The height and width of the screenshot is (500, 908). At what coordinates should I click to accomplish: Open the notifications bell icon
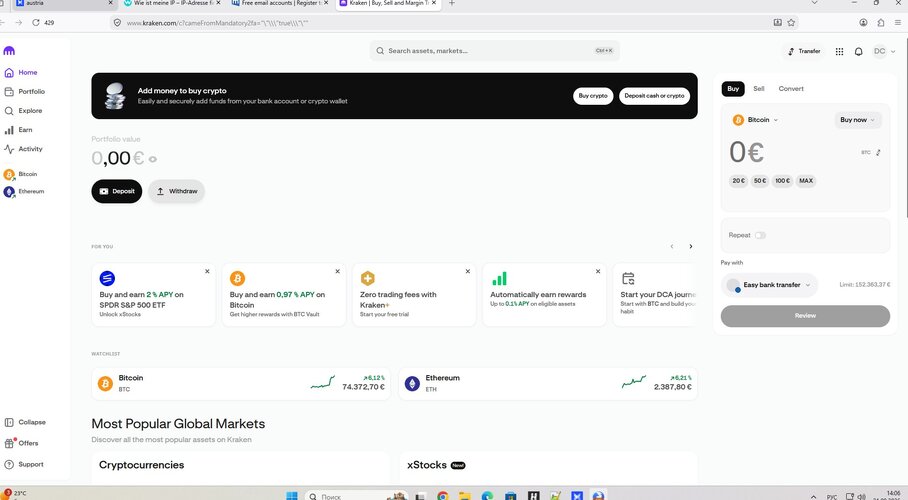[x=858, y=52]
